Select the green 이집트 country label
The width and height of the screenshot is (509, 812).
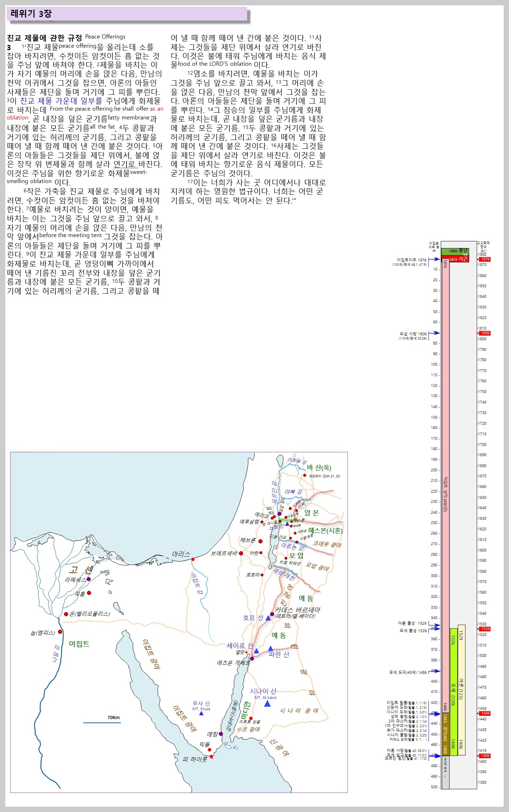79,644
